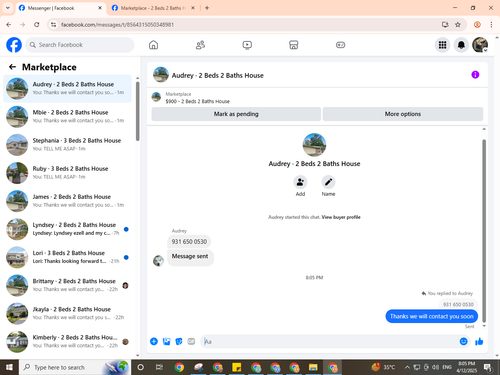Open the View buyer profile link
Image resolution: width=500 pixels, height=375 pixels.
pyautogui.click(x=341, y=217)
